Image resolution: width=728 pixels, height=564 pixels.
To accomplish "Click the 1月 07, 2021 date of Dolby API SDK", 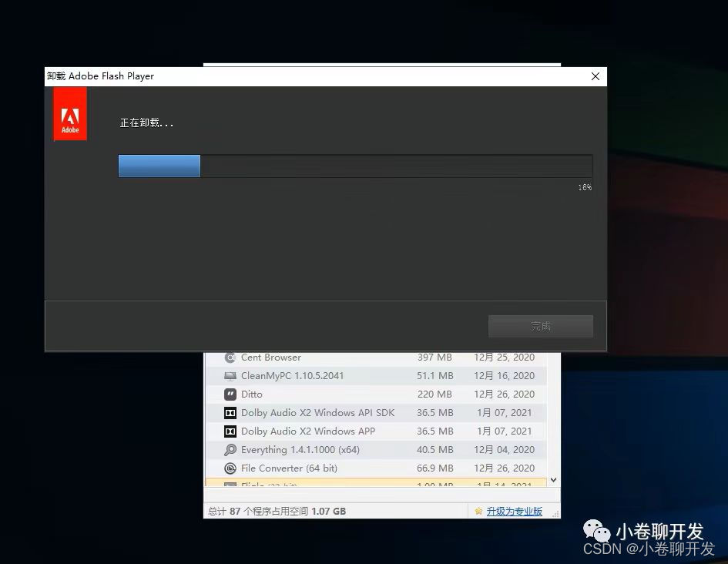I will [x=505, y=413].
